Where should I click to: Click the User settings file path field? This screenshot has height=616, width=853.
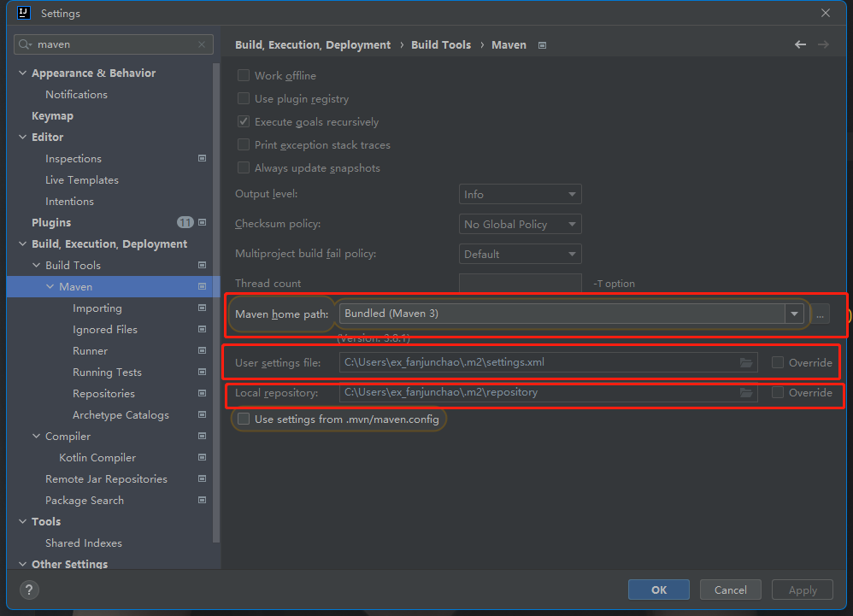549,362
